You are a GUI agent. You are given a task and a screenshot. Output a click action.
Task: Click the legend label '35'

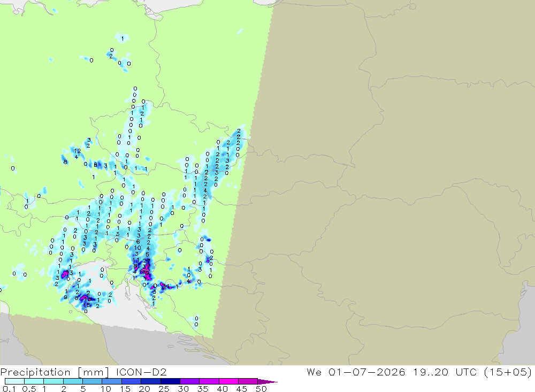tap(203, 389)
